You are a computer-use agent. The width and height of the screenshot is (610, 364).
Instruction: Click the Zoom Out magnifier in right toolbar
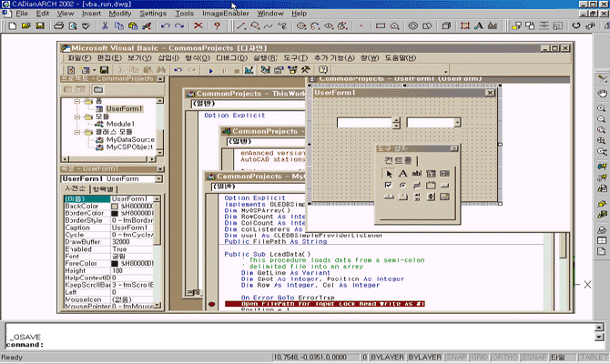tap(602, 119)
